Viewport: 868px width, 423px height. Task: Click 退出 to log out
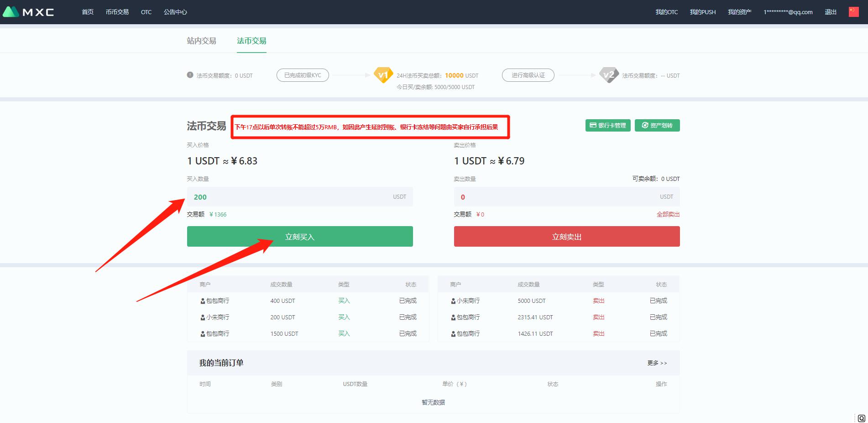[831, 12]
